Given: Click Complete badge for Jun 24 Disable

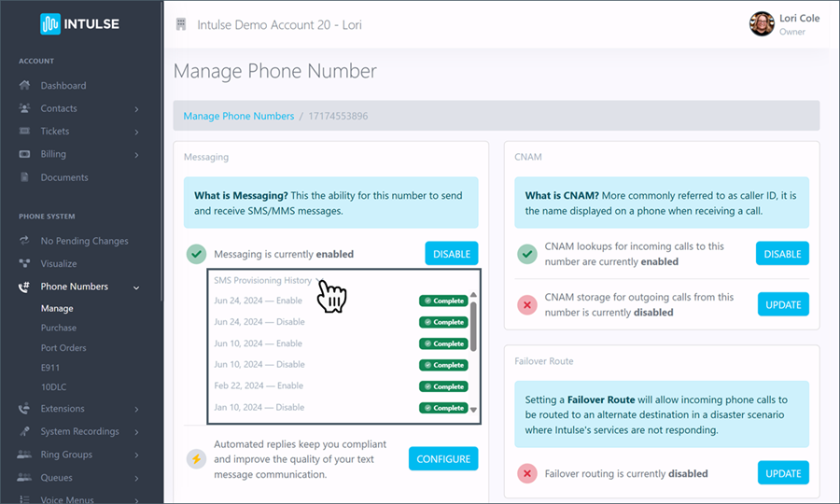Looking at the screenshot, I should [x=443, y=322].
